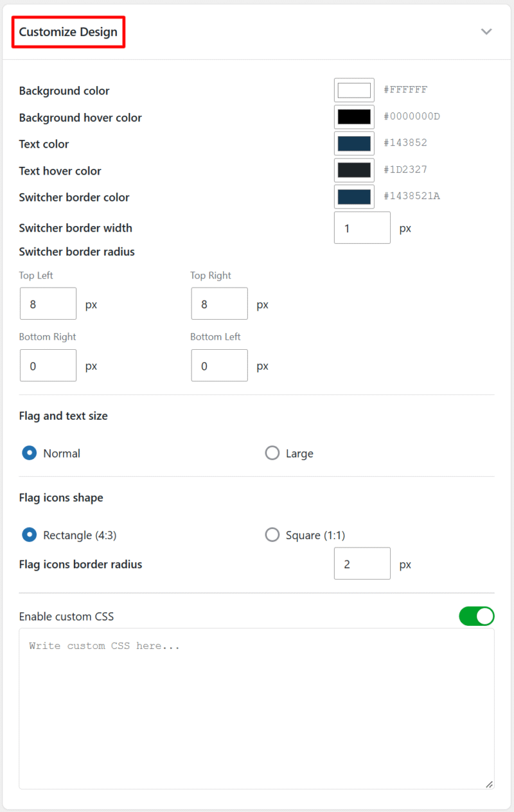This screenshot has width=514, height=812.
Task: Click the Top Left radius field
Action: 48,304
